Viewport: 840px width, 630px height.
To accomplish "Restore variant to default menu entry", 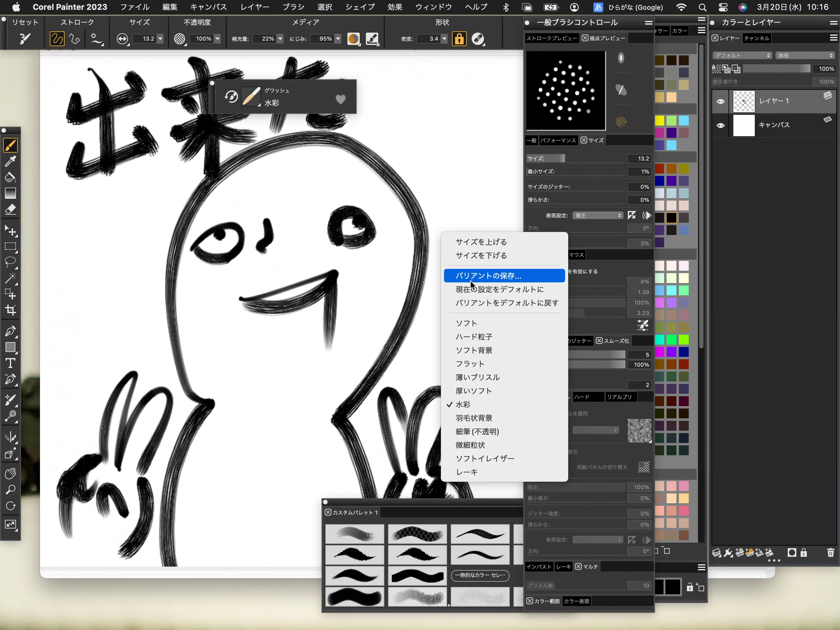I will [504, 303].
